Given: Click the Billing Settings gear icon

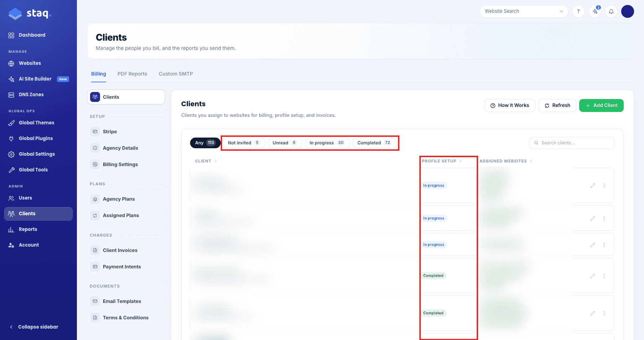Looking at the screenshot, I should point(95,164).
